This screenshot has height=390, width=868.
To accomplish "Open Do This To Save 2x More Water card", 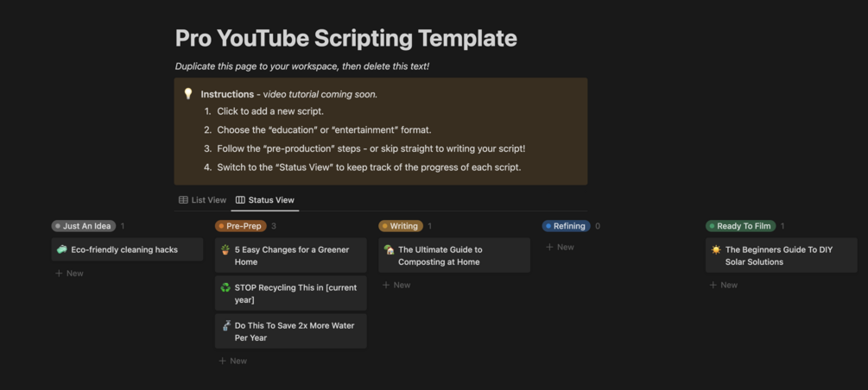I will (x=290, y=331).
